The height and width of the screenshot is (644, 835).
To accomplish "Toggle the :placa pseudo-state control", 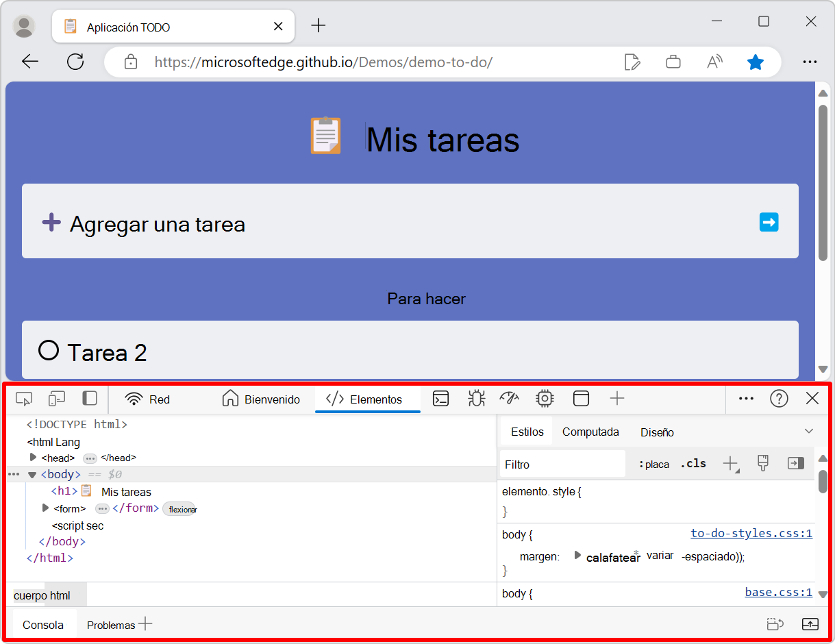I will pyautogui.click(x=653, y=463).
